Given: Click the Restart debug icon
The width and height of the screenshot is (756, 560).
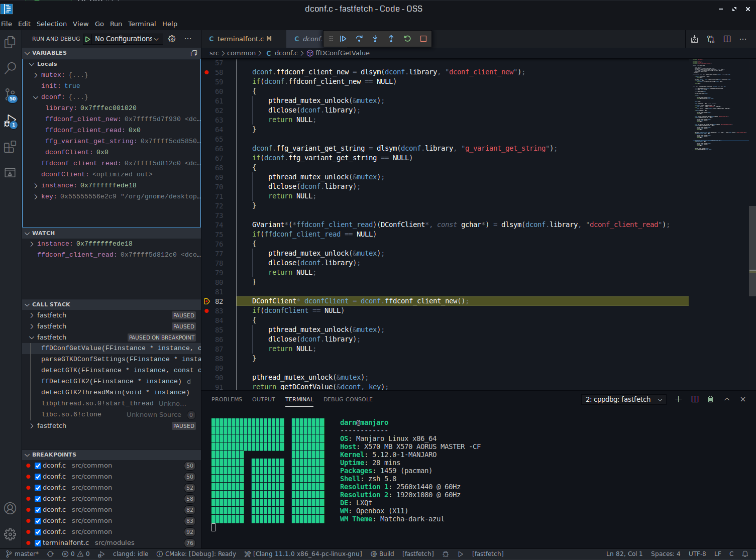Looking at the screenshot, I should [x=407, y=39].
